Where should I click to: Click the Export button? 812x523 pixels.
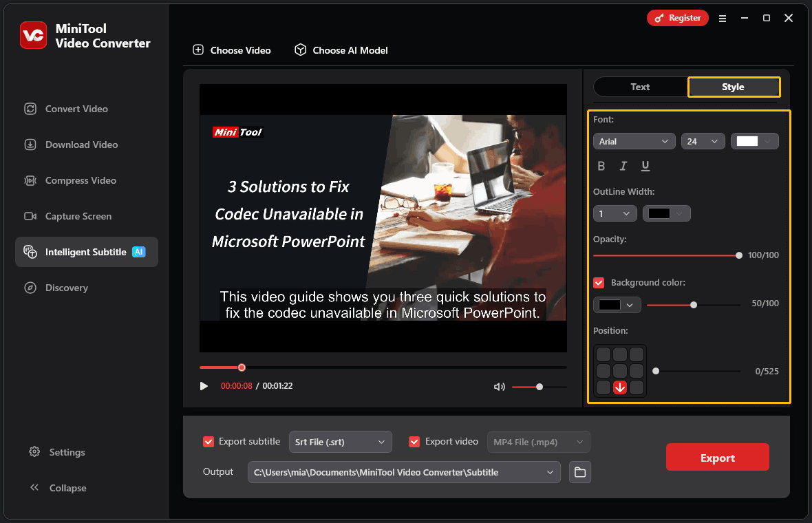point(717,457)
